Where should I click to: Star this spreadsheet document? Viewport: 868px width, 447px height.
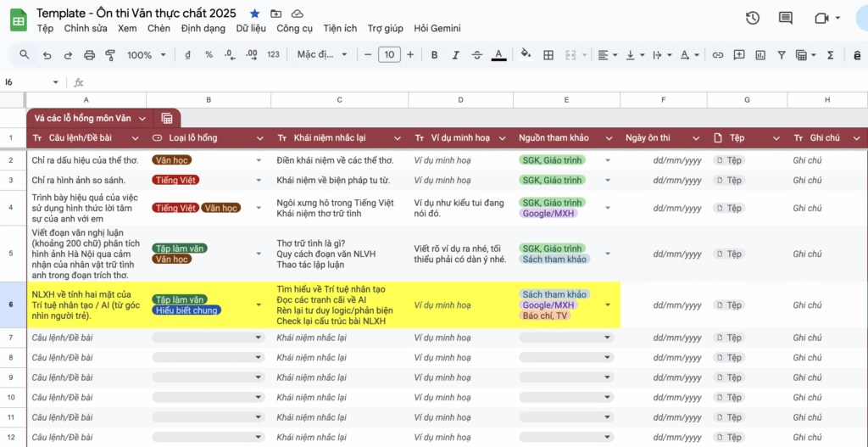255,14
